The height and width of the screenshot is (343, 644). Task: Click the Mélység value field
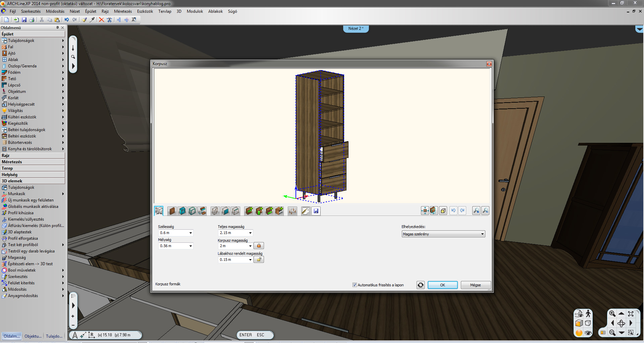pyautogui.click(x=173, y=246)
